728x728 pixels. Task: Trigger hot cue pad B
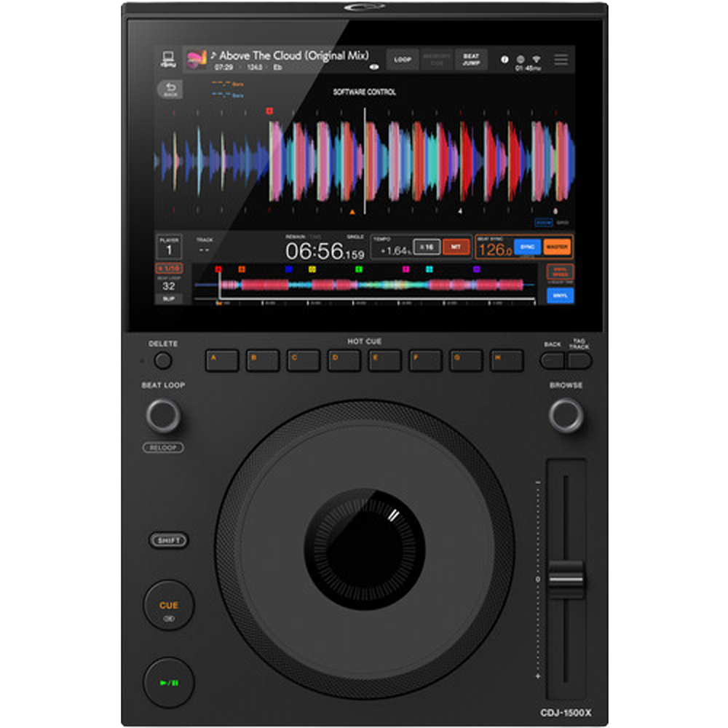pos(262,361)
